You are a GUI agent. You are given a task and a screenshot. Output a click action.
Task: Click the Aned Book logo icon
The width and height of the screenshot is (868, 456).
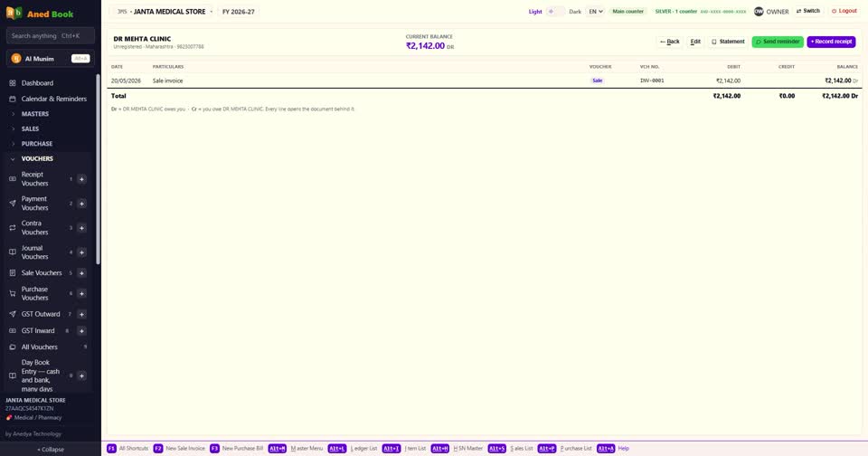(14, 14)
